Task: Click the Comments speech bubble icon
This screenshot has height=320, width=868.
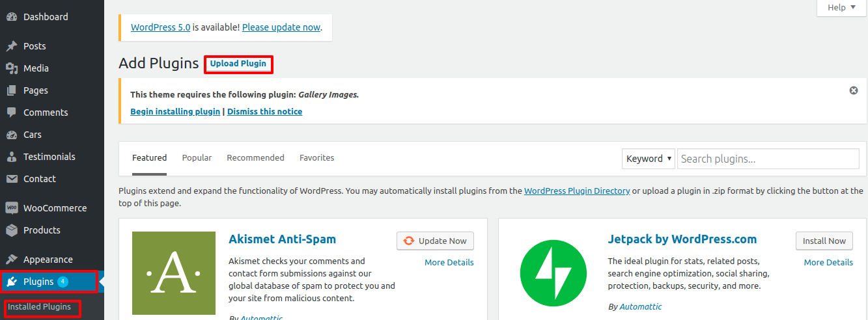Action: click(12, 113)
